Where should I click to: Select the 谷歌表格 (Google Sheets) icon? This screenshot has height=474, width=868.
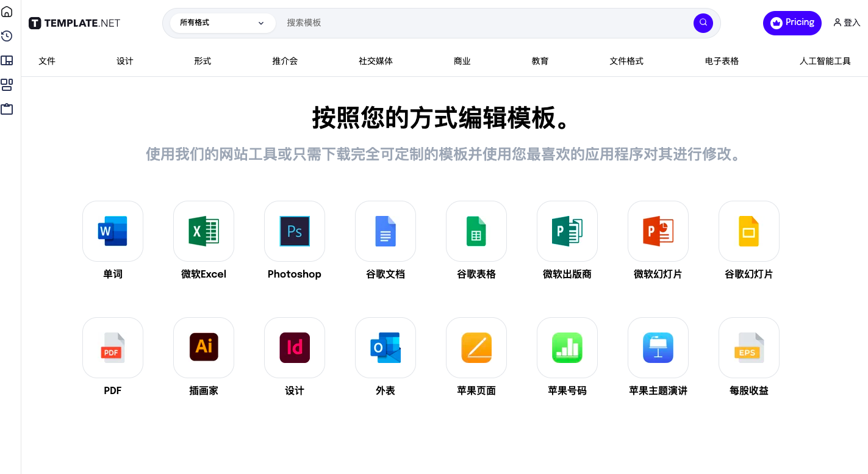(476, 231)
